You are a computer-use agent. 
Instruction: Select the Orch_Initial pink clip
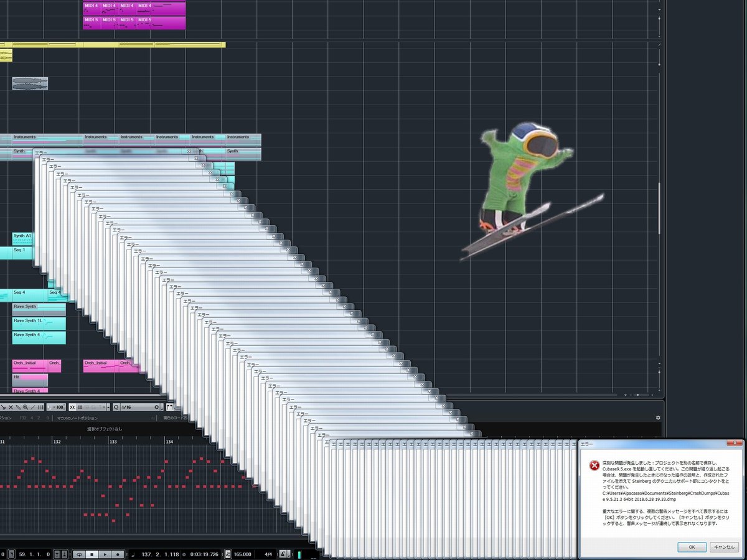click(30, 366)
